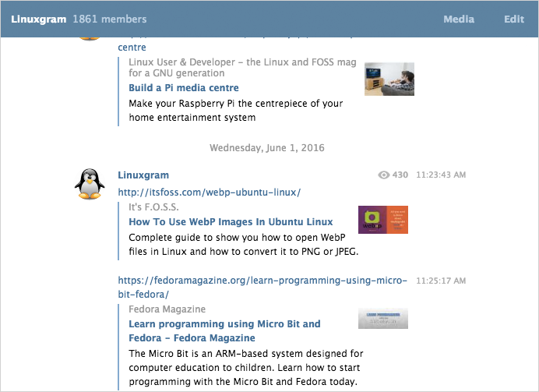Click the "Complete guide to show you how" description
539x392 pixels.
coord(244,245)
